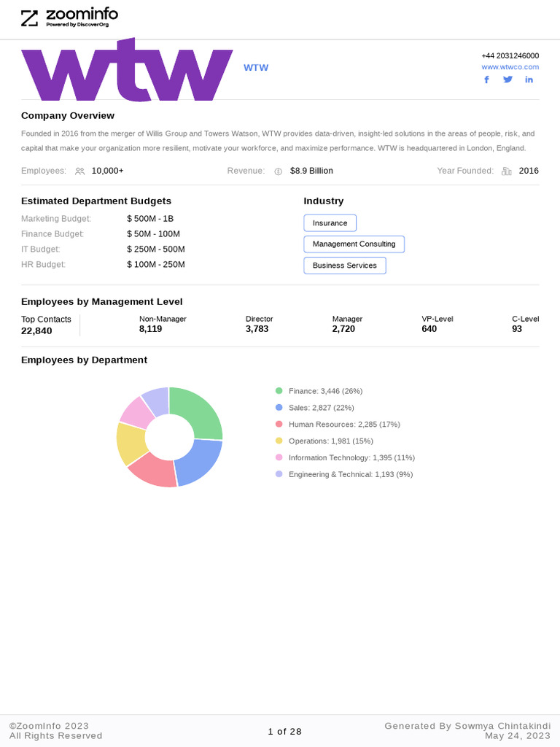Click the Employees by Management Level heading
Image resolution: width=560 pixels, height=747 pixels.
(102, 301)
